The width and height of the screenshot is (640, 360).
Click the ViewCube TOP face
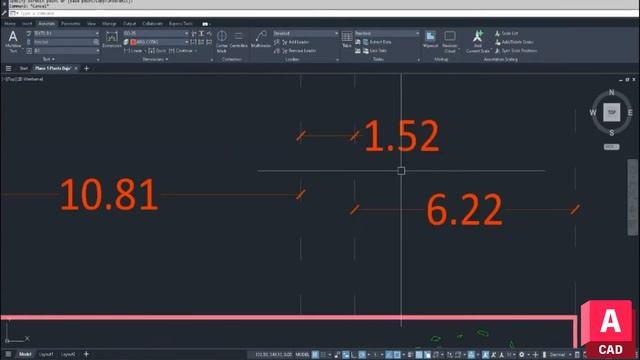pyautogui.click(x=611, y=112)
